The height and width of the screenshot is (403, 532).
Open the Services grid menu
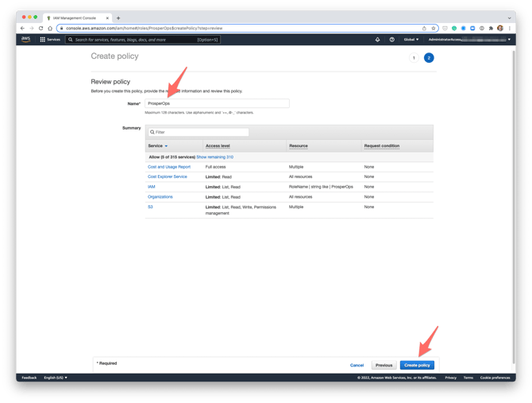[49, 39]
